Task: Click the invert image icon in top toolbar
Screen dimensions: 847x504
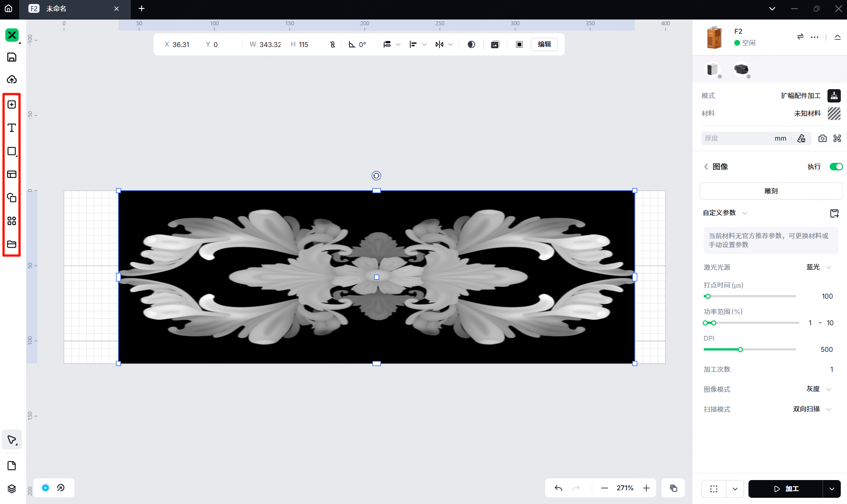Action: tap(471, 44)
